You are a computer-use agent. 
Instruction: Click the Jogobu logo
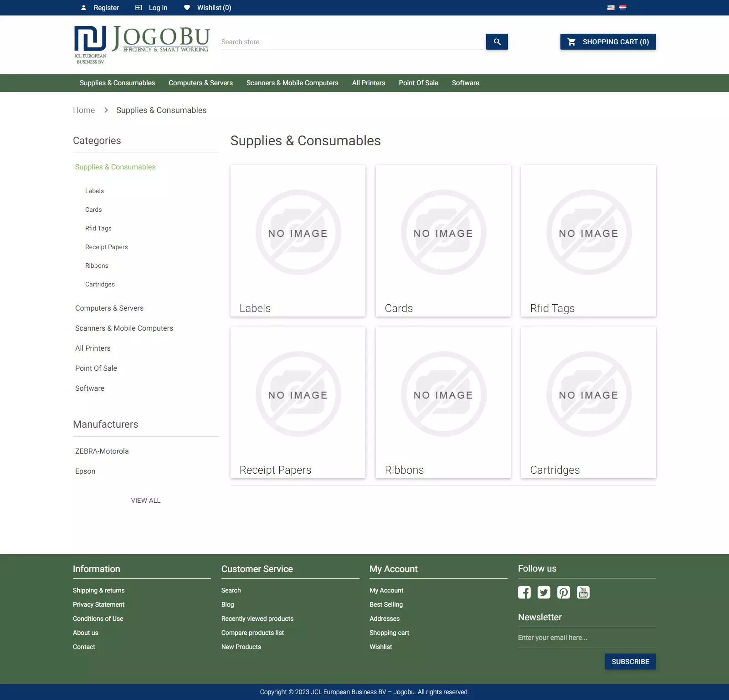click(x=142, y=44)
